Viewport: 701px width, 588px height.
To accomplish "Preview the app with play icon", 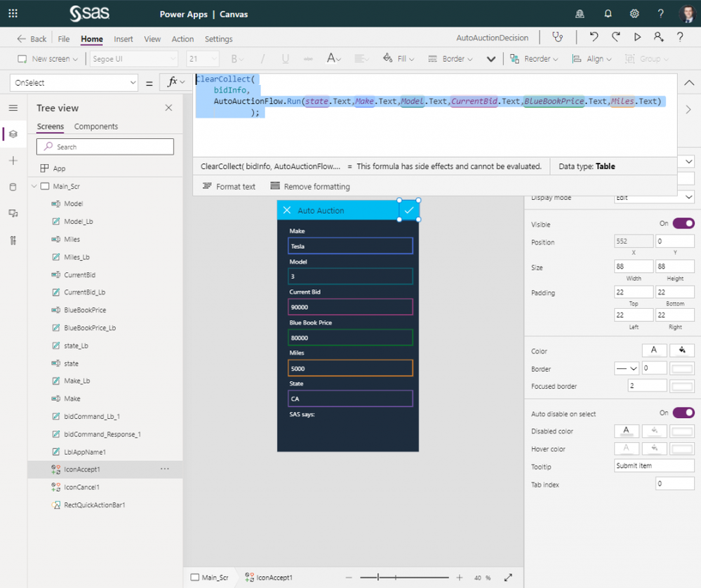I will tap(637, 38).
